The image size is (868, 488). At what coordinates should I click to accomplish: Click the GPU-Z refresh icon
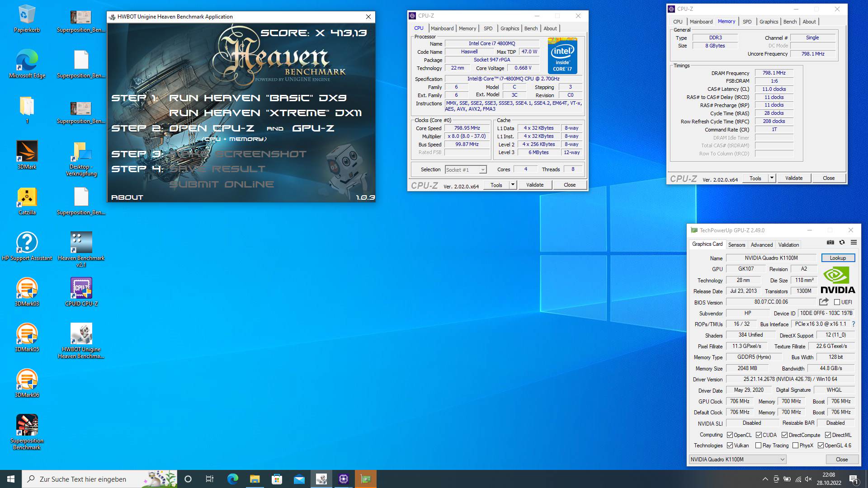point(842,243)
